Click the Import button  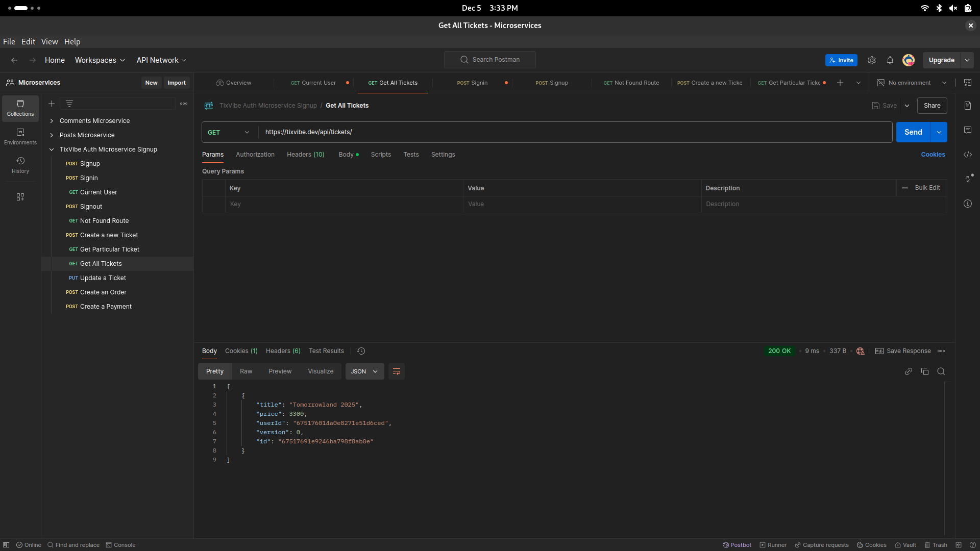[x=177, y=83]
